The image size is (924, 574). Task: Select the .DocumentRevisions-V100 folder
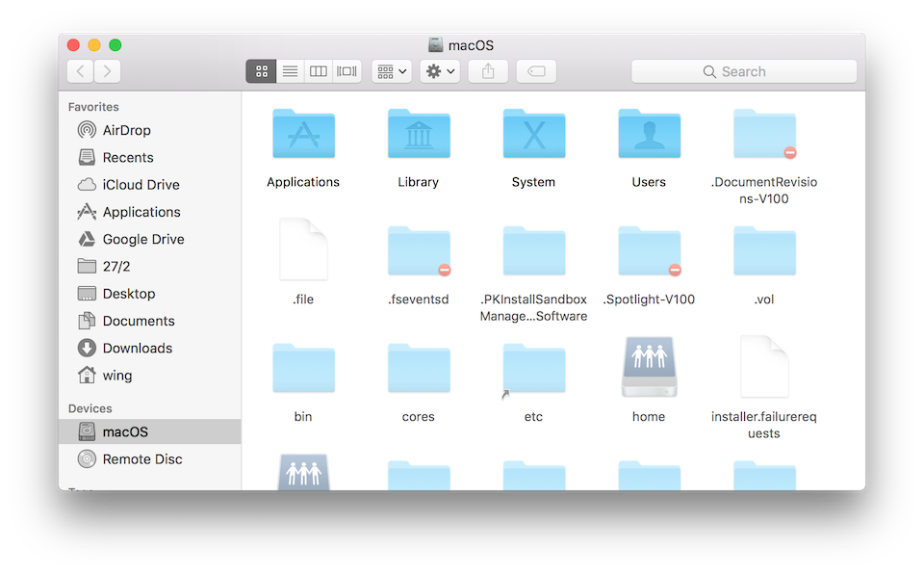[764, 134]
